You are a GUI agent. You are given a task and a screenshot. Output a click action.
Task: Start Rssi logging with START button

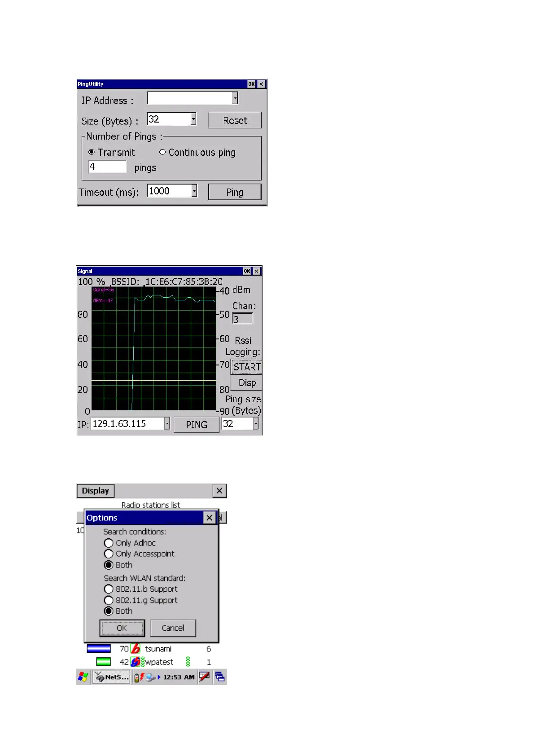click(x=246, y=367)
